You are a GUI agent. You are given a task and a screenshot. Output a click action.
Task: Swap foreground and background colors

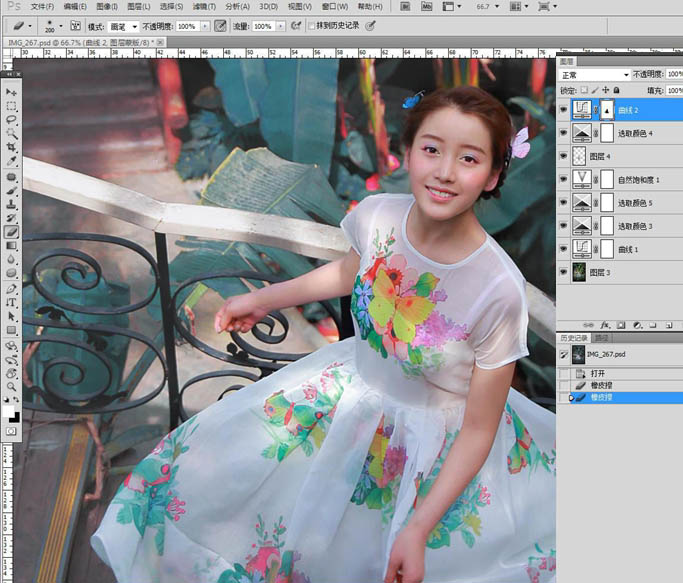point(17,399)
